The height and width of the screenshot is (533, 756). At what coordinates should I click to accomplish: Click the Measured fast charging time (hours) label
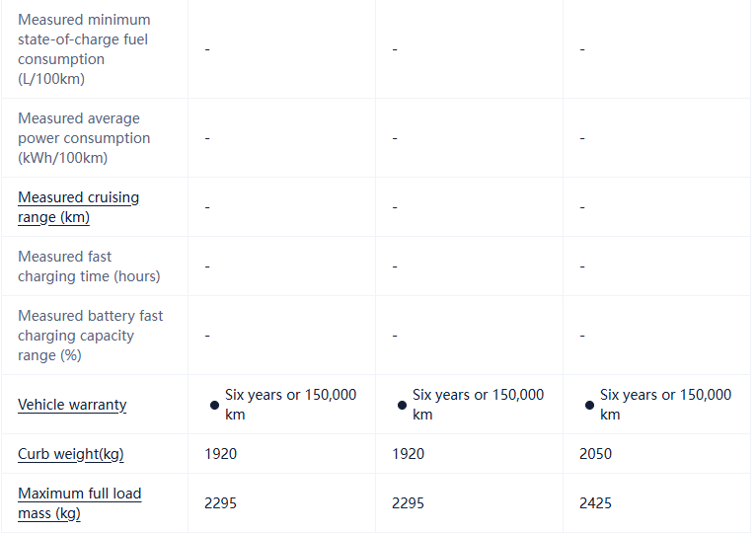(x=89, y=266)
